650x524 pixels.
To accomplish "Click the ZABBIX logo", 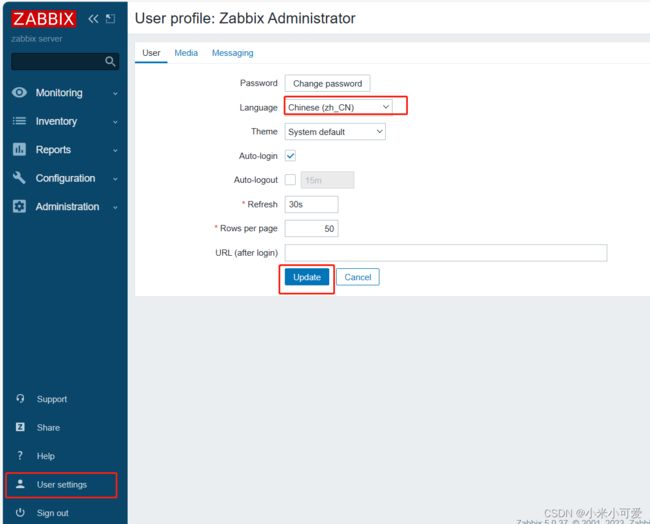I will 44,19.
